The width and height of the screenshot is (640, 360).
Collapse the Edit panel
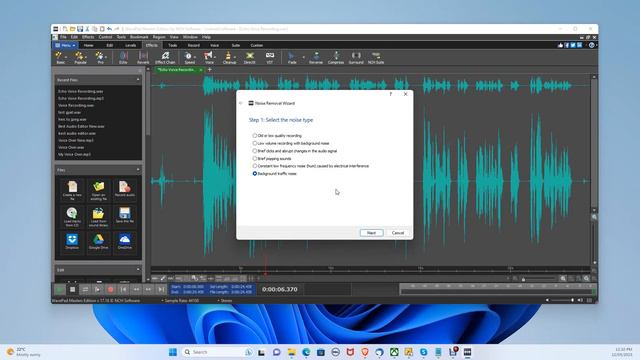pos(138,270)
